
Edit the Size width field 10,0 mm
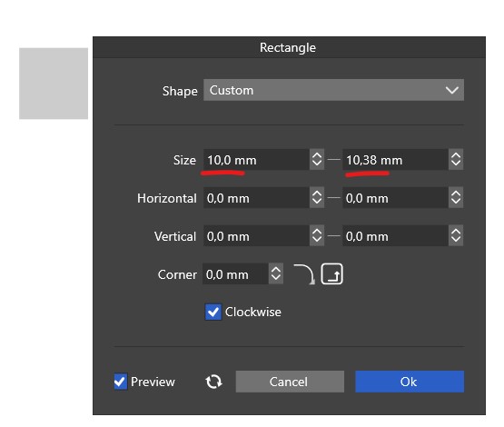click(x=256, y=160)
